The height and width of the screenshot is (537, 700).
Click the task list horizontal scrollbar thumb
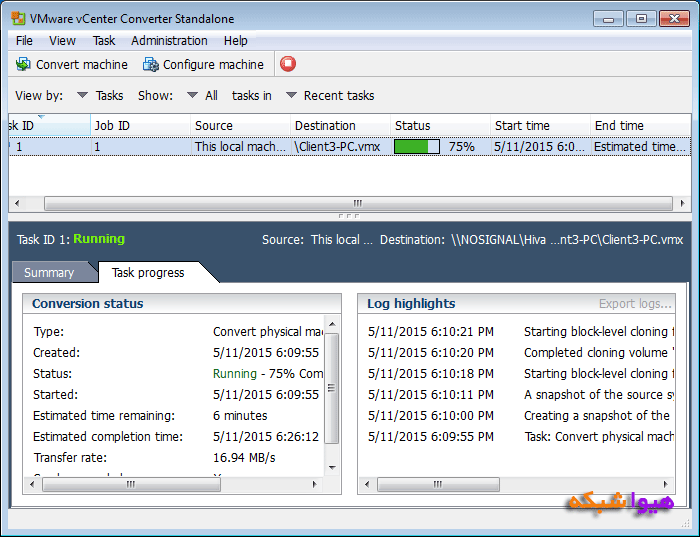[358, 204]
